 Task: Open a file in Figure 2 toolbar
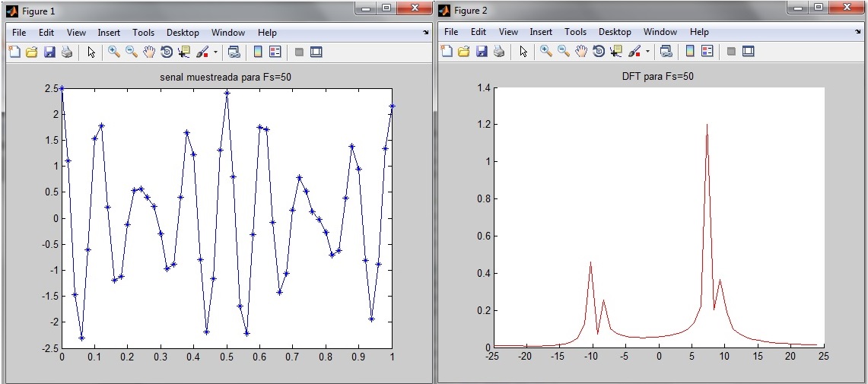point(464,52)
